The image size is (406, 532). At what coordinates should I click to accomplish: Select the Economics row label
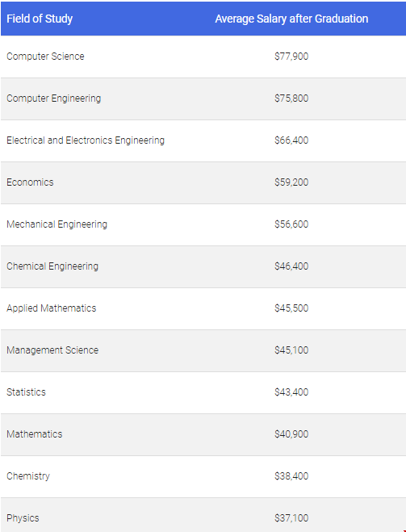[x=30, y=182]
